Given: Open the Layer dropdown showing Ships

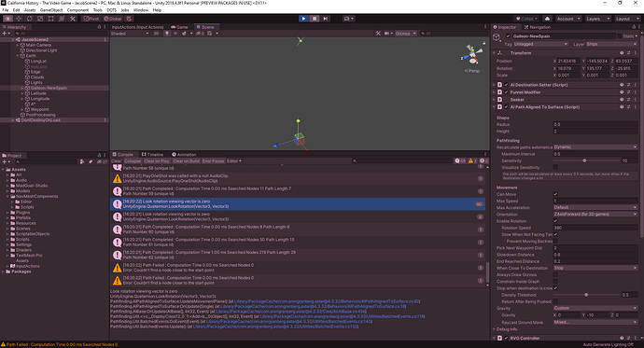Looking at the screenshot, I should [x=611, y=44].
